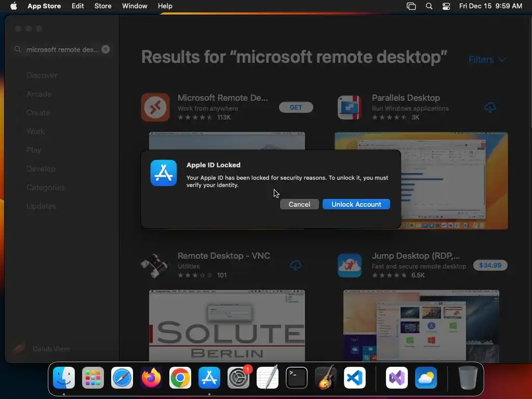The height and width of the screenshot is (399, 532).
Task: Click the date and time in the menu bar
Action: (490, 6)
